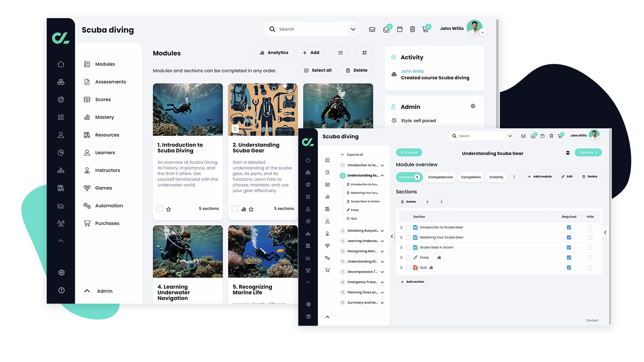
Task: Click Expand all in module tree
Action: tap(352, 154)
